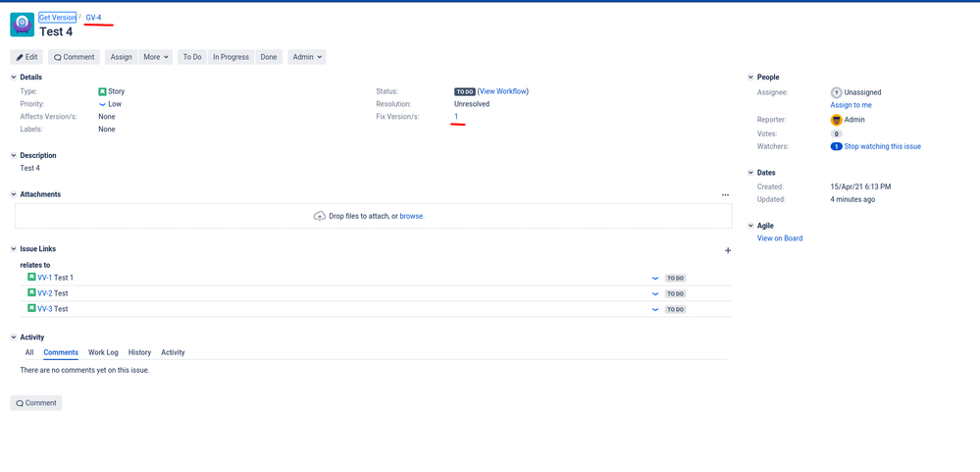Open the More actions dropdown
This screenshot has height=472, width=980.
click(x=156, y=57)
